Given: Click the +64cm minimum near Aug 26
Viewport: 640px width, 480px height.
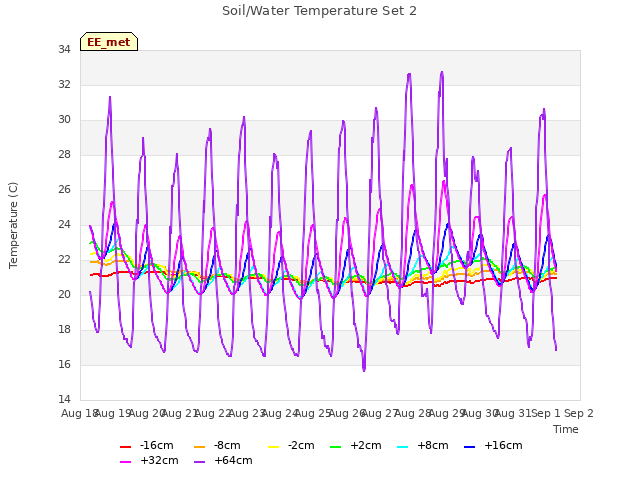Looking at the screenshot, I should click(x=364, y=370).
